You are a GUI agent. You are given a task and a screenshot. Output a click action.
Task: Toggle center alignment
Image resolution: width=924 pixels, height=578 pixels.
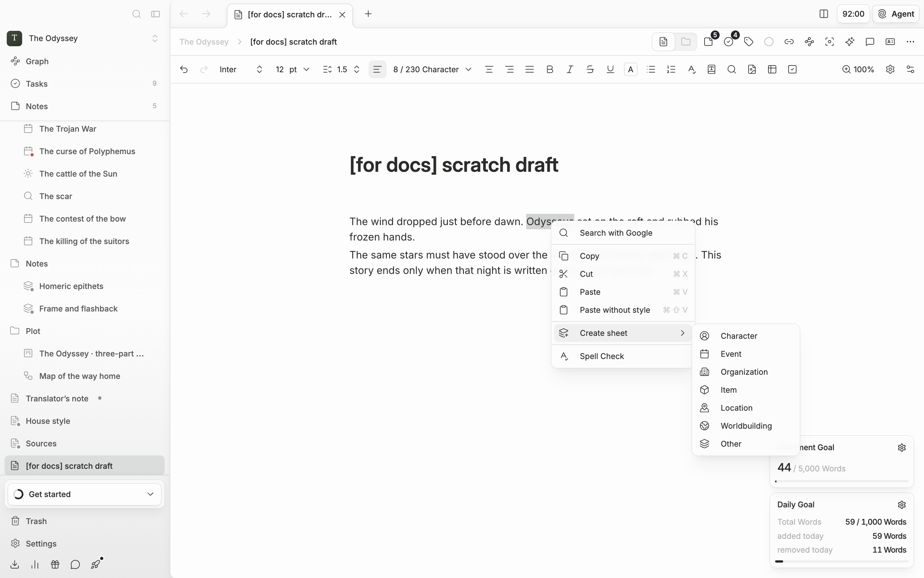point(489,69)
